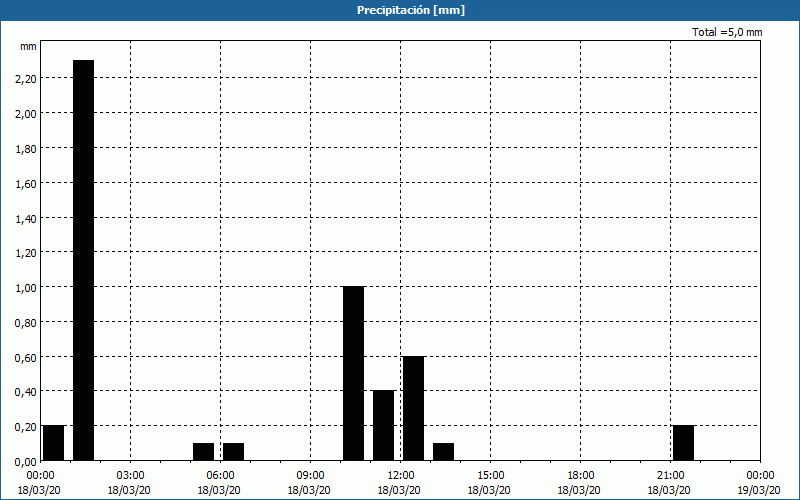Select the 0,10 mm bar before 06:00

(x=204, y=452)
